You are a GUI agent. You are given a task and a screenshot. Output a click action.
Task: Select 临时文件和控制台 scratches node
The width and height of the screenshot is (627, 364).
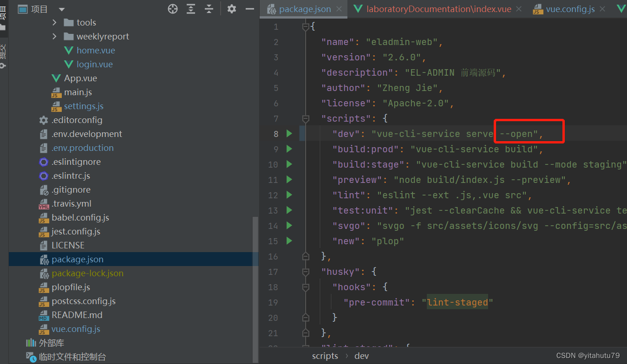point(72,357)
